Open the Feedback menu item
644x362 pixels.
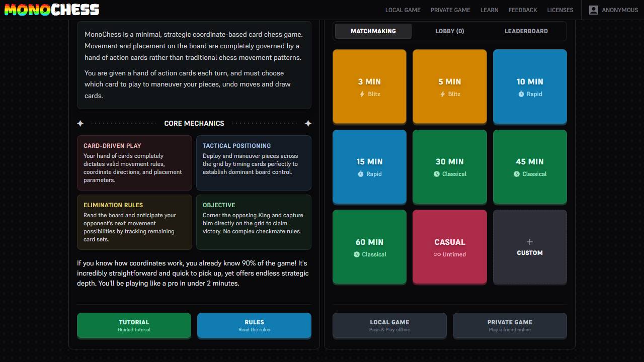point(523,10)
